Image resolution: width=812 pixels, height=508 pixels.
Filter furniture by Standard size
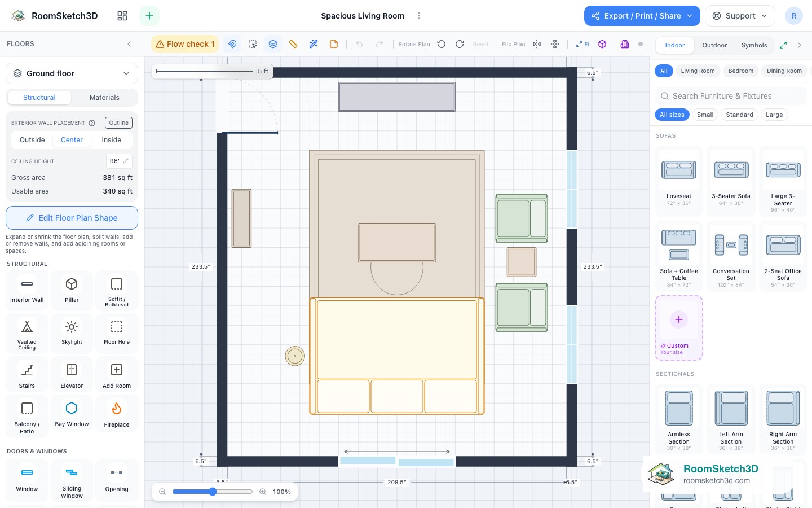coord(740,115)
